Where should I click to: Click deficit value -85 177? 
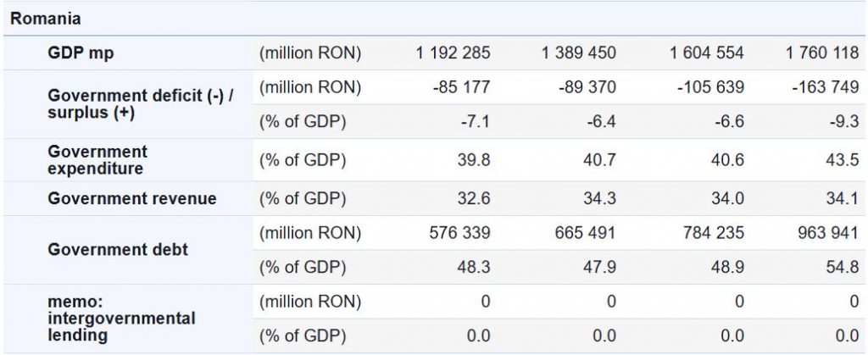click(461, 87)
